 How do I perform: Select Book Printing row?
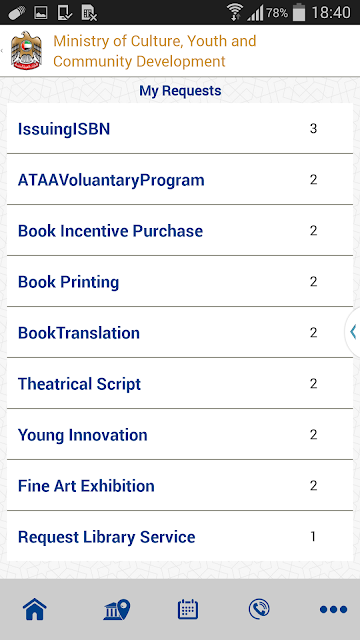tap(180, 282)
